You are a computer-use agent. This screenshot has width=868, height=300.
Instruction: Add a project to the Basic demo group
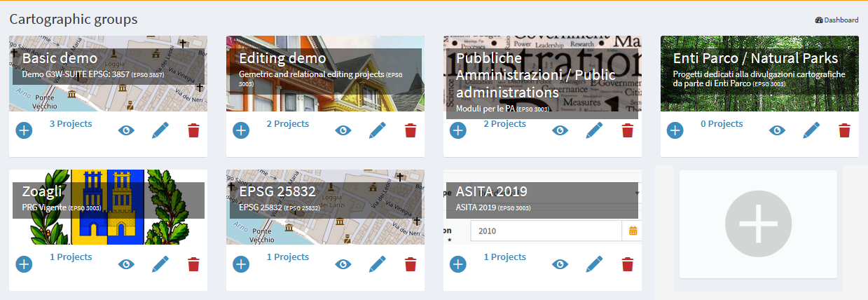pos(24,130)
